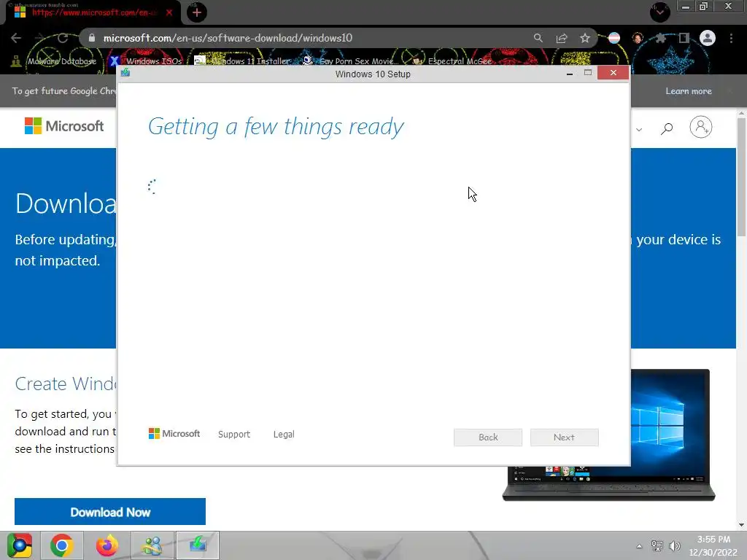The height and width of the screenshot is (560, 747).
Task: Click the Back button in Setup
Action: pos(488,437)
